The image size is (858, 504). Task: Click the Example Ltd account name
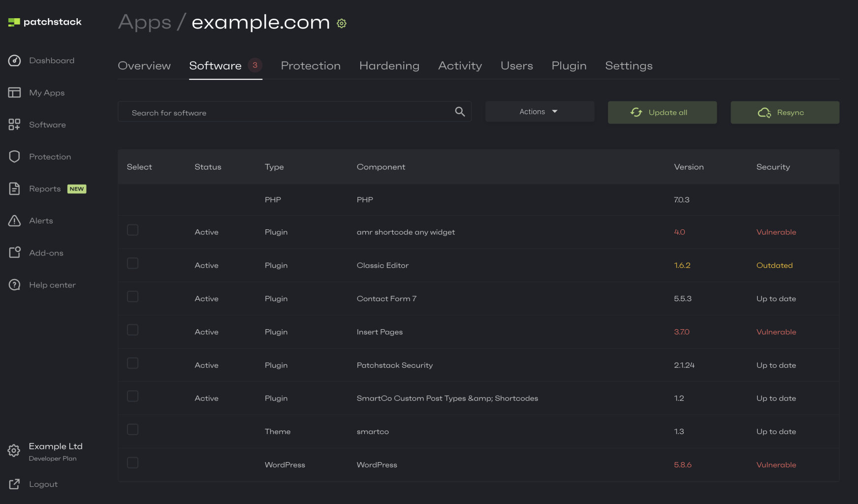[56, 446]
